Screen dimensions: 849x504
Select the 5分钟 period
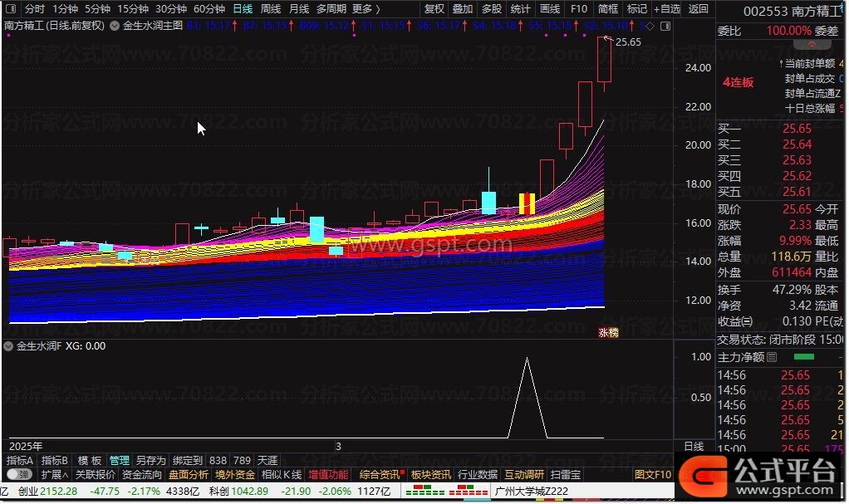click(x=97, y=8)
